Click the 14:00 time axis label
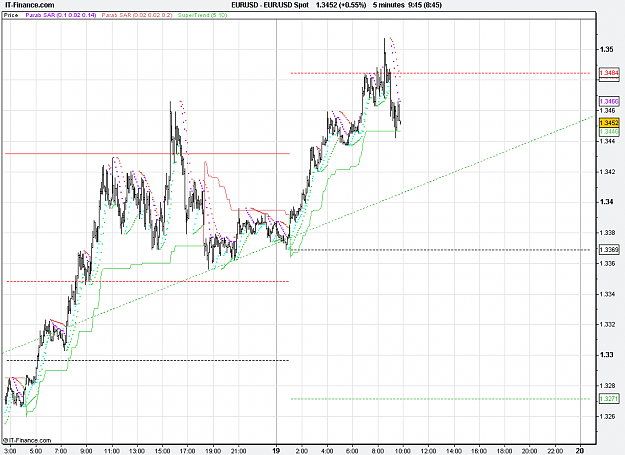625x455 pixels. 454,451
